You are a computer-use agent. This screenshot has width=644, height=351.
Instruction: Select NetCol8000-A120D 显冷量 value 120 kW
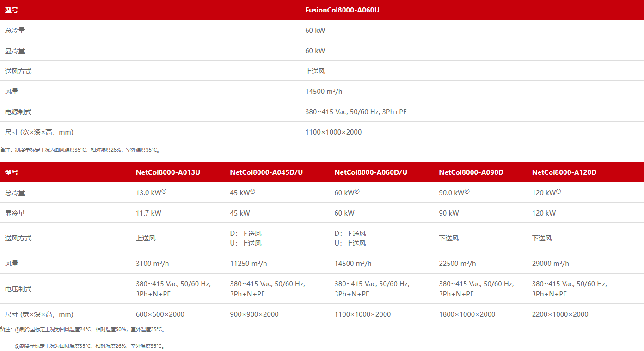pyautogui.click(x=544, y=213)
